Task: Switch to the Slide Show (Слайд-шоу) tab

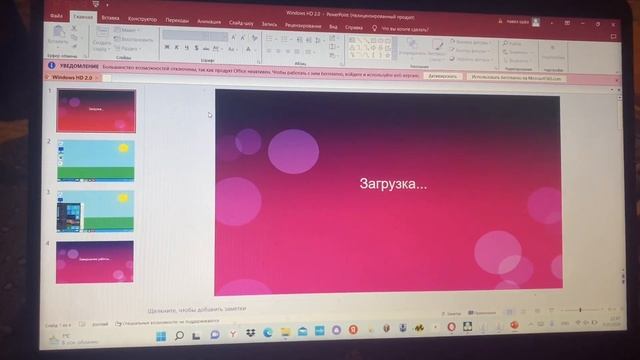Action: [x=241, y=23]
